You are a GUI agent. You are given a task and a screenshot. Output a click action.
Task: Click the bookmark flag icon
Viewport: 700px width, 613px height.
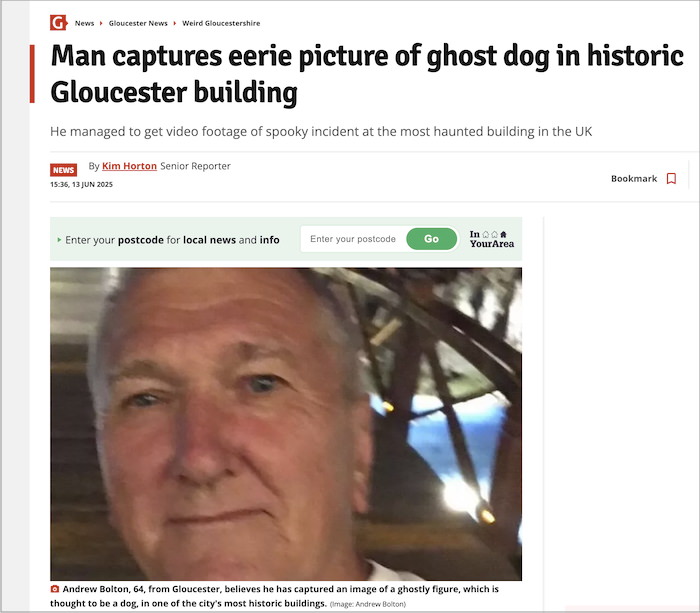coord(671,179)
